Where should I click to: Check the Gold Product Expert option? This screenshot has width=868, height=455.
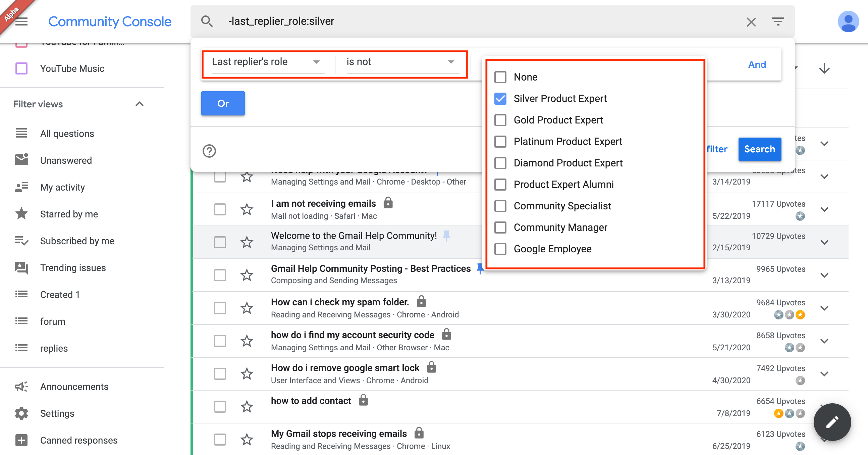(x=500, y=120)
